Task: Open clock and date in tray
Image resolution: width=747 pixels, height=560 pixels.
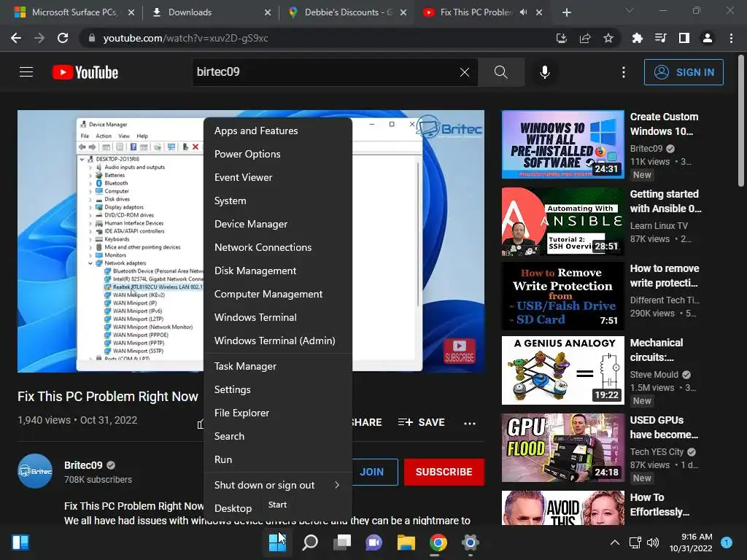Action: (x=691, y=542)
